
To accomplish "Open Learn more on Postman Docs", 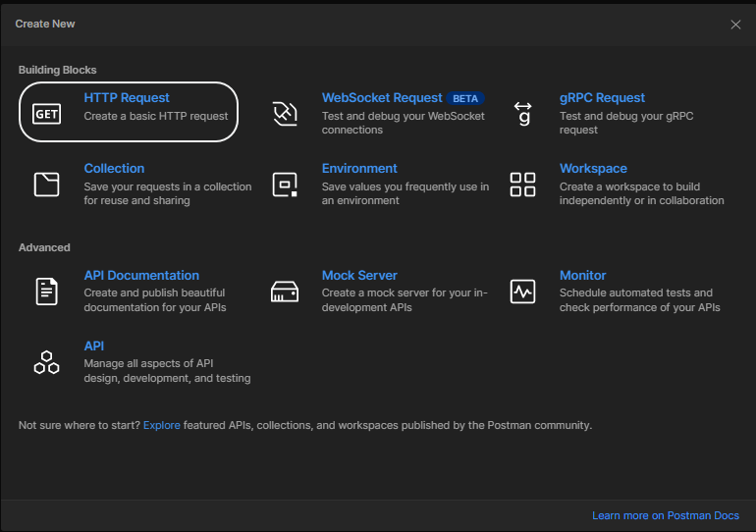I will [666, 515].
